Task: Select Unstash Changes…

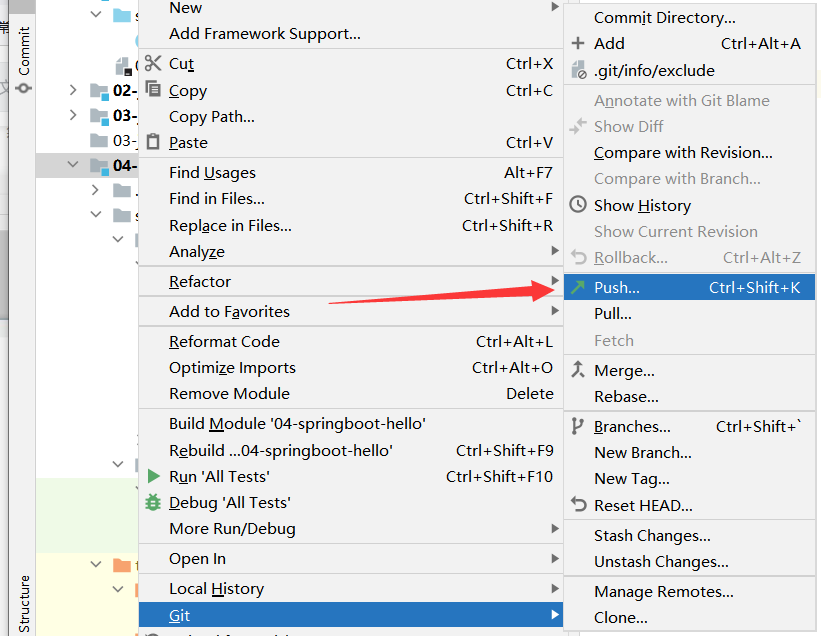Action: click(x=690, y=561)
